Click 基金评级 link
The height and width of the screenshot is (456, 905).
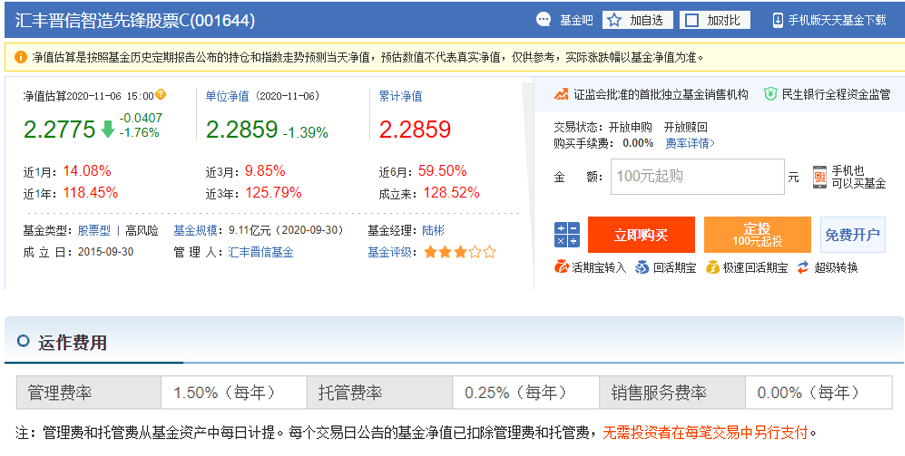point(389,252)
